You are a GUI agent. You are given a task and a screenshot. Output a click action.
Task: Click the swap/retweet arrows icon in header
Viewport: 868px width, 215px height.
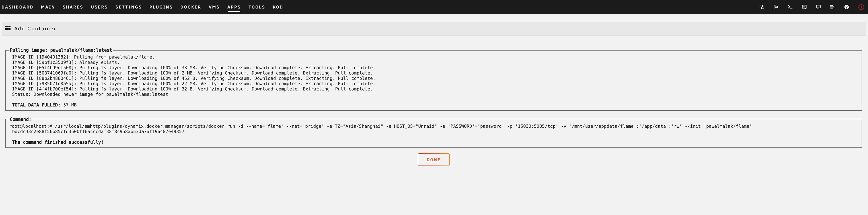pyautogui.click(x=762, y=7)
